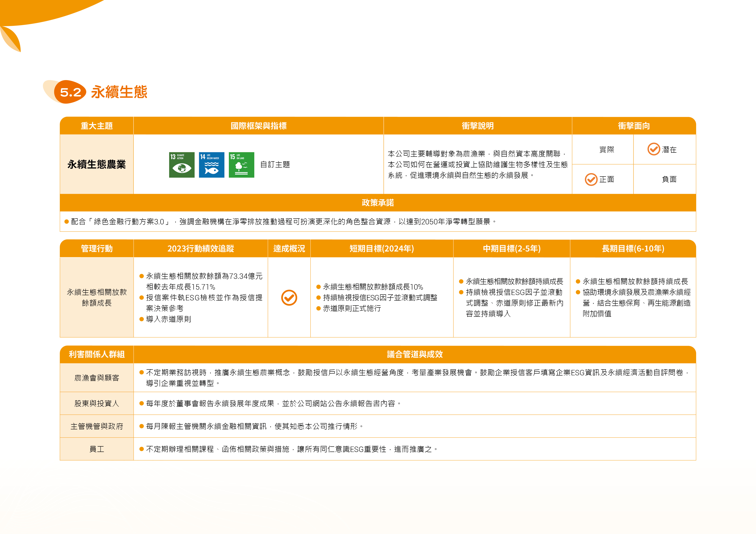Click the 73.34億元 loan balance bullet
756x534 pixels.
point(201,281)
